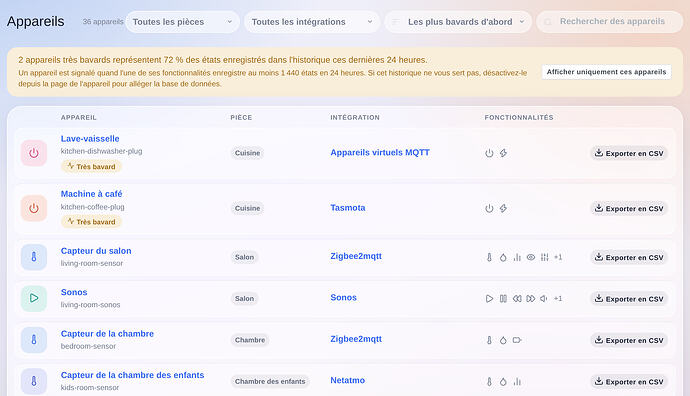Screen dimensions: 690x396
Task: Click the Rechercher des appareils search field
Action: click(609, 22)
